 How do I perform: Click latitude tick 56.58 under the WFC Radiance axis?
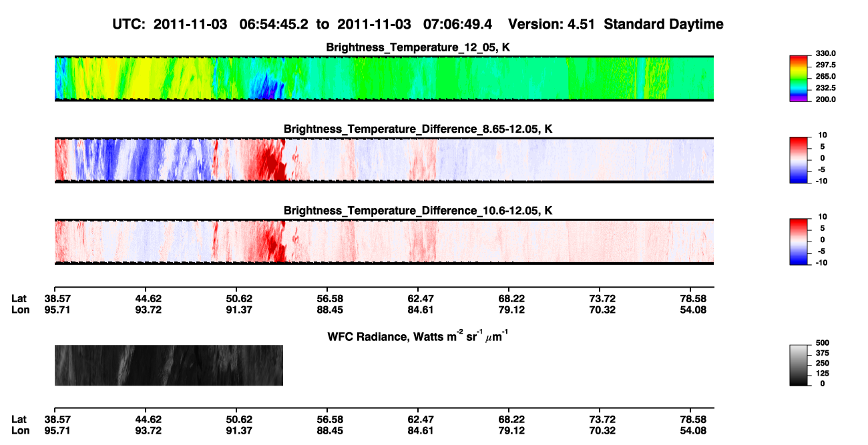pos(330,419)
